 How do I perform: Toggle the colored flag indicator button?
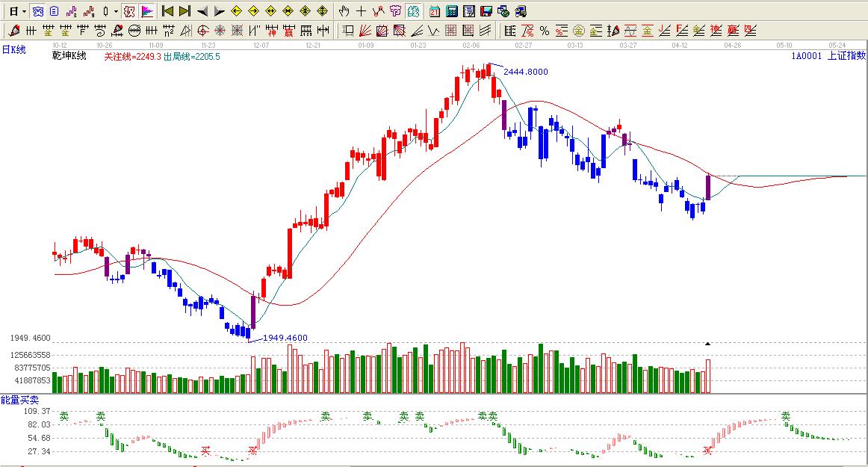point(147,11)
